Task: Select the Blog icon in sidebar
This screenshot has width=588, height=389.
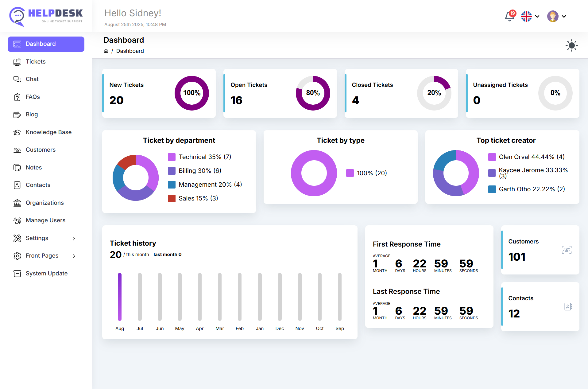Action: click(x=17, y=115)
